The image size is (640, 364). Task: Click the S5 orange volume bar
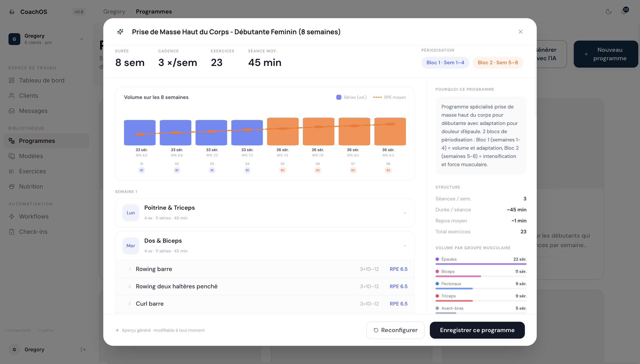click(x=283, y=131)
